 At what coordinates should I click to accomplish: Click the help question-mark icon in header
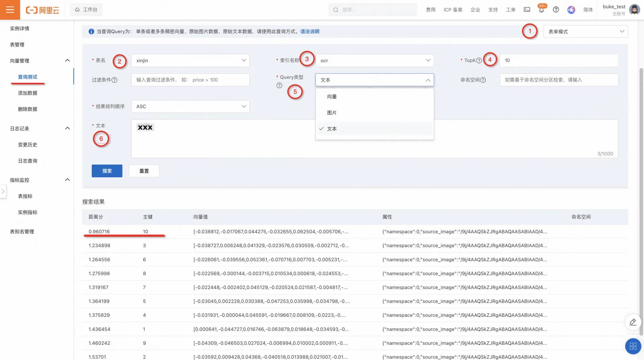click(x=556, y=10)
